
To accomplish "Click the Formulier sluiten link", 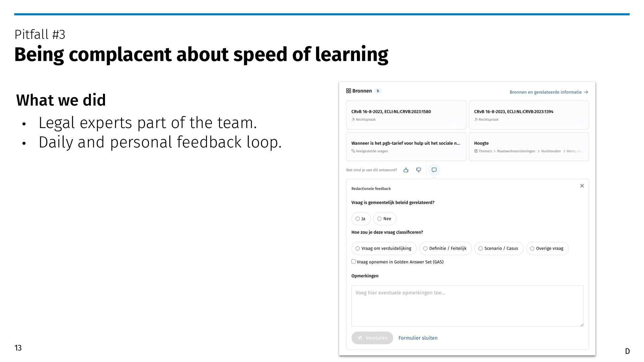I will pos(418,338).
